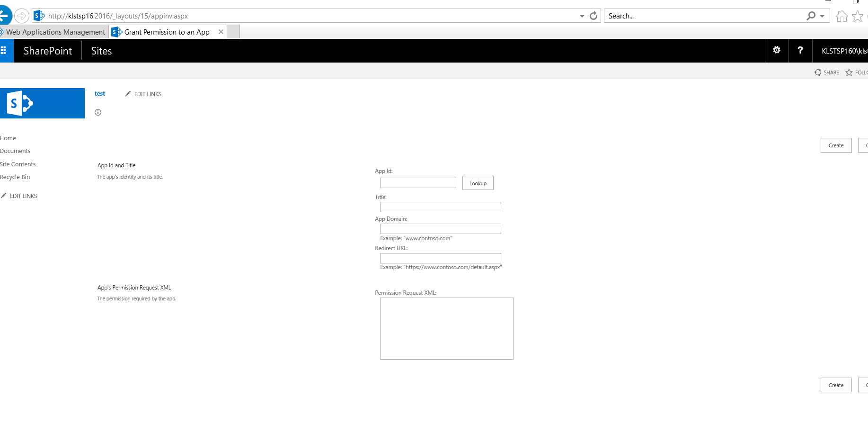Click the Title text field
Viewport: 868px width, 434px height.
click(441, 207)
